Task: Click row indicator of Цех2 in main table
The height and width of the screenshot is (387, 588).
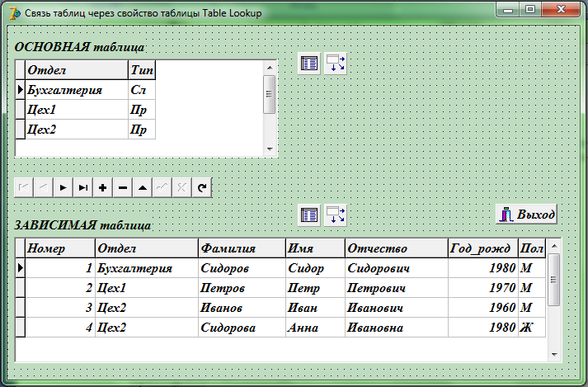Action: tap(21, 130)
